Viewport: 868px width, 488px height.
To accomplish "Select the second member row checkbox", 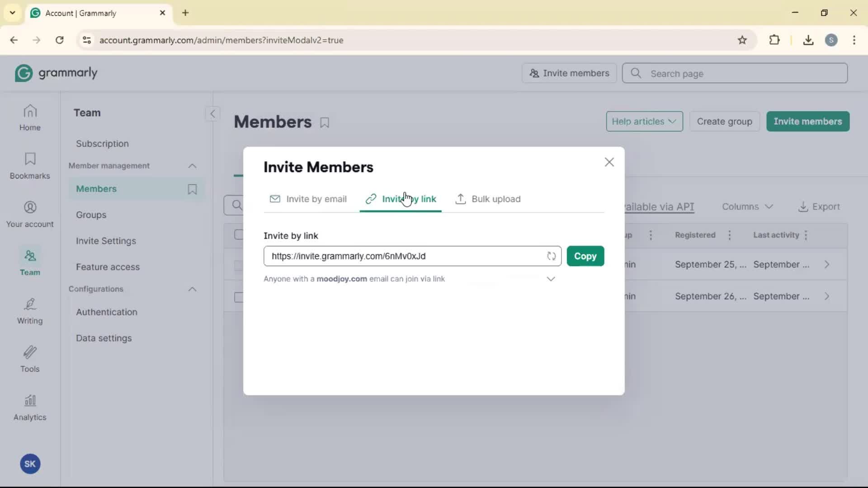I will pyautogui.click(x=239, y=297).
